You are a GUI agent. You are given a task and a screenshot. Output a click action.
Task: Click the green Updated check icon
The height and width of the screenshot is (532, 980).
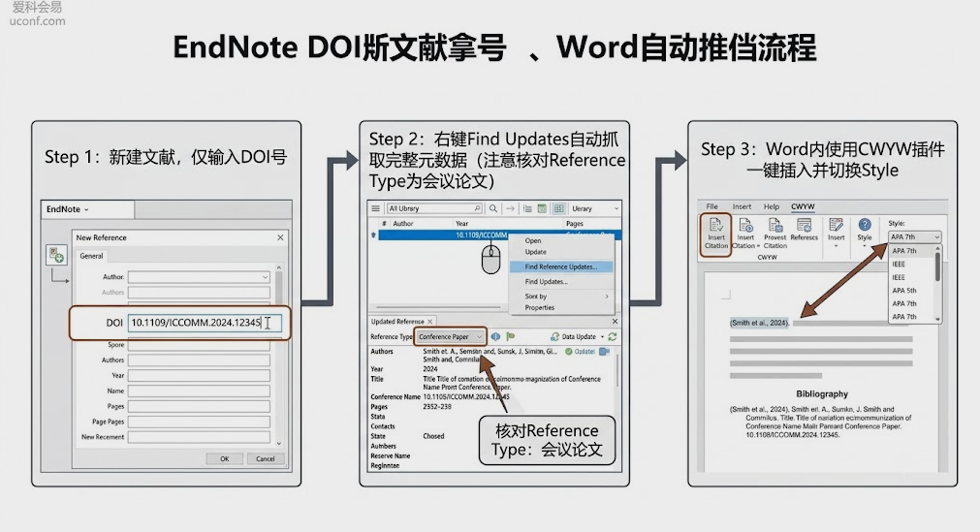click(x=569, y=352)
